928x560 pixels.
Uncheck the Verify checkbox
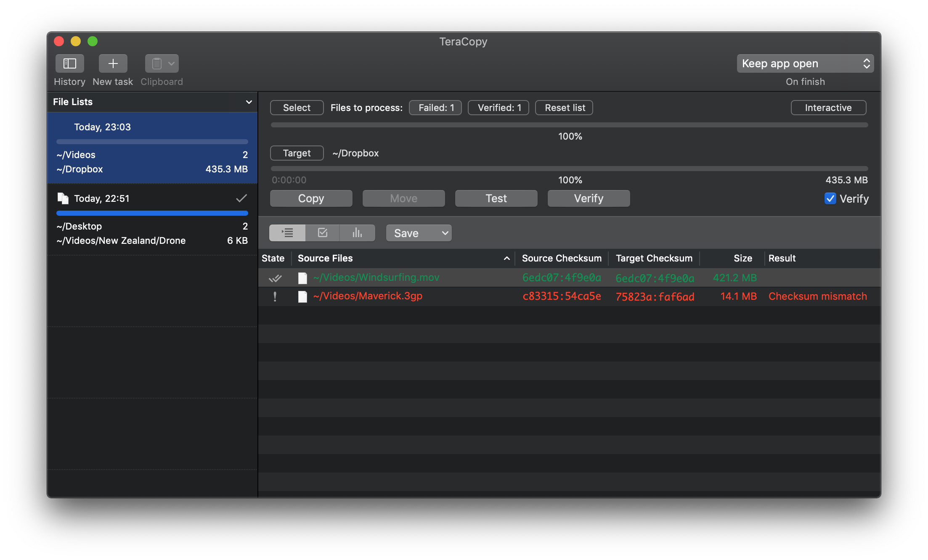[830, 198]
